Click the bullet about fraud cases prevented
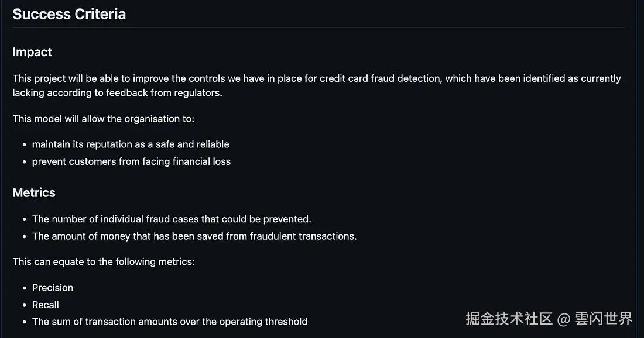 pos(172,219)
